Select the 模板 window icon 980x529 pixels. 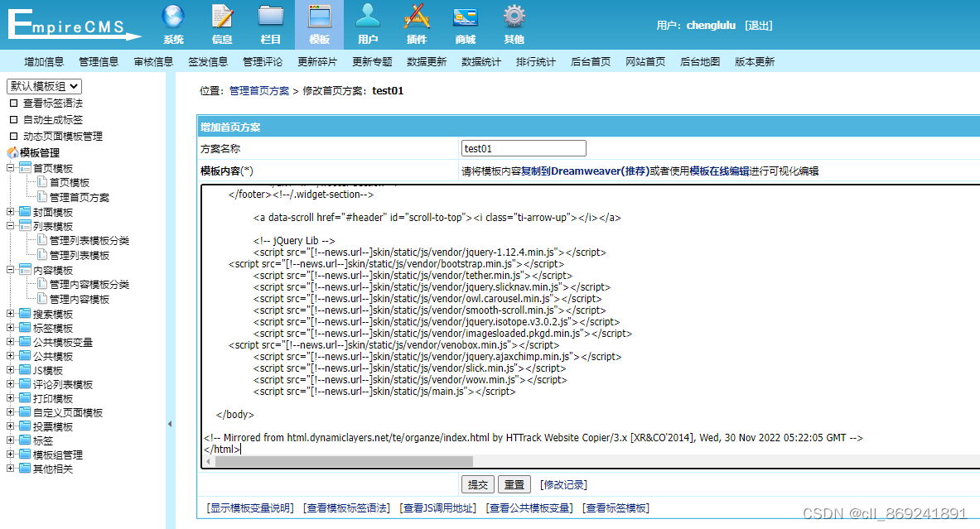point(320,17)
